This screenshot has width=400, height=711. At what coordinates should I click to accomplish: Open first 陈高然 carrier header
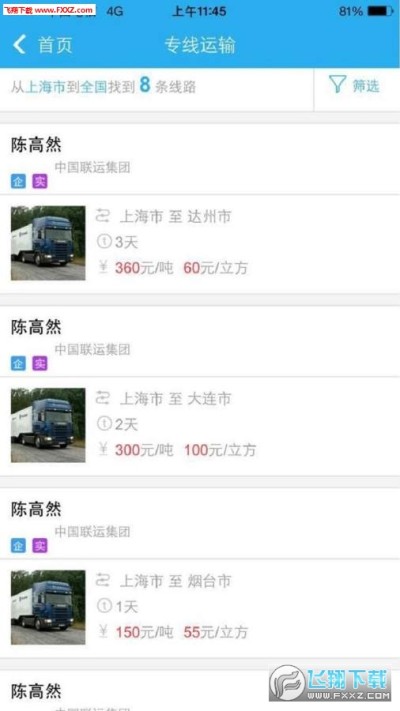(x=200, y=160)
